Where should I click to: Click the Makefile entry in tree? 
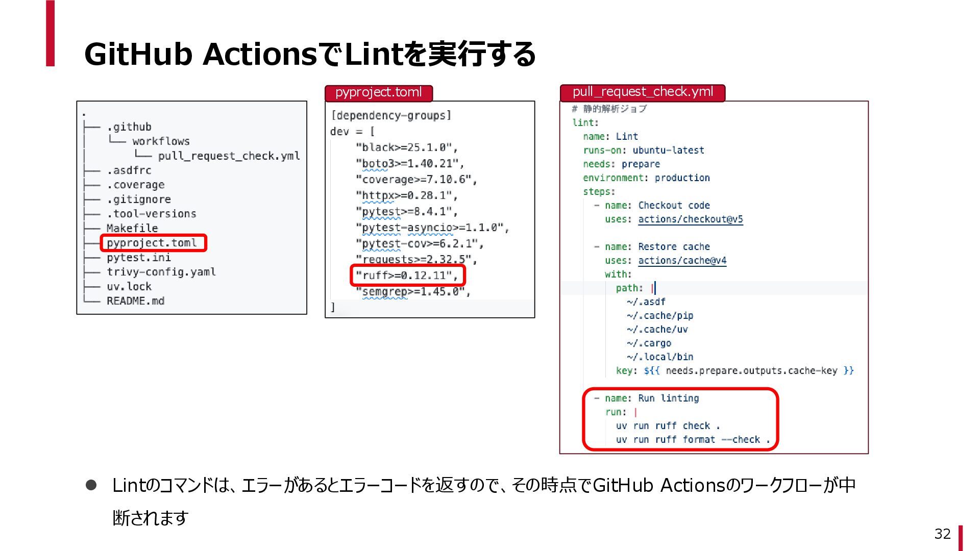(x=132, y=228)
